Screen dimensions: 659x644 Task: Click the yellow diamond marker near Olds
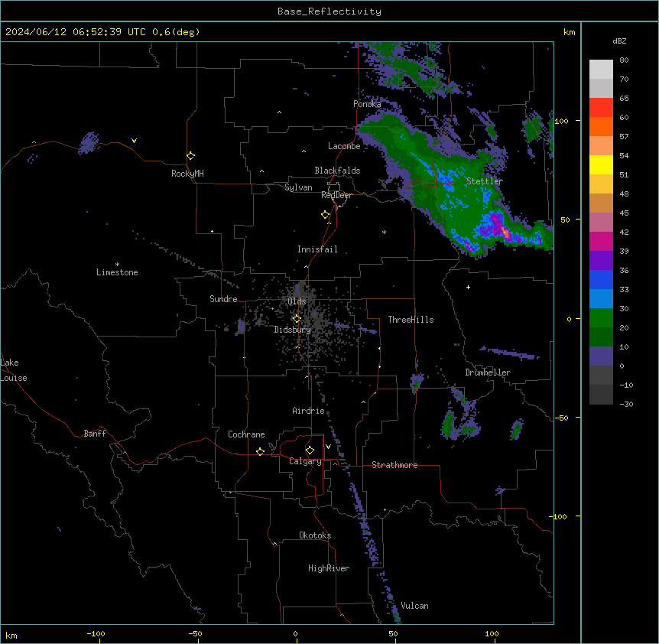[x=297, y=318]
